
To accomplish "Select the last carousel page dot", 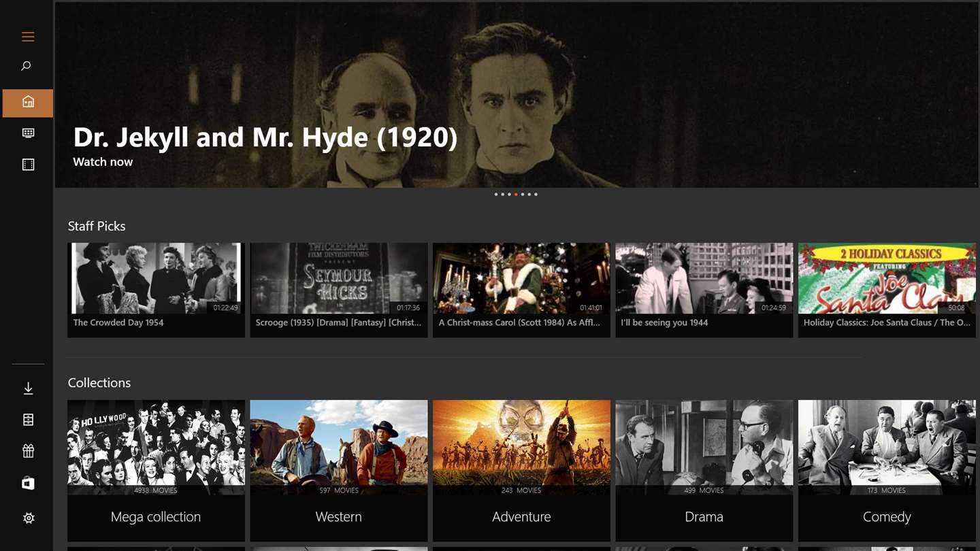I will tap(536, 195).
